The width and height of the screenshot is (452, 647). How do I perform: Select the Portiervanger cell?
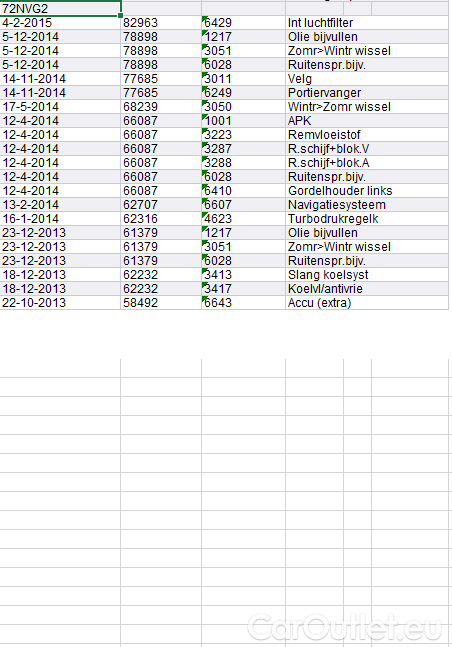pos(367,93)
